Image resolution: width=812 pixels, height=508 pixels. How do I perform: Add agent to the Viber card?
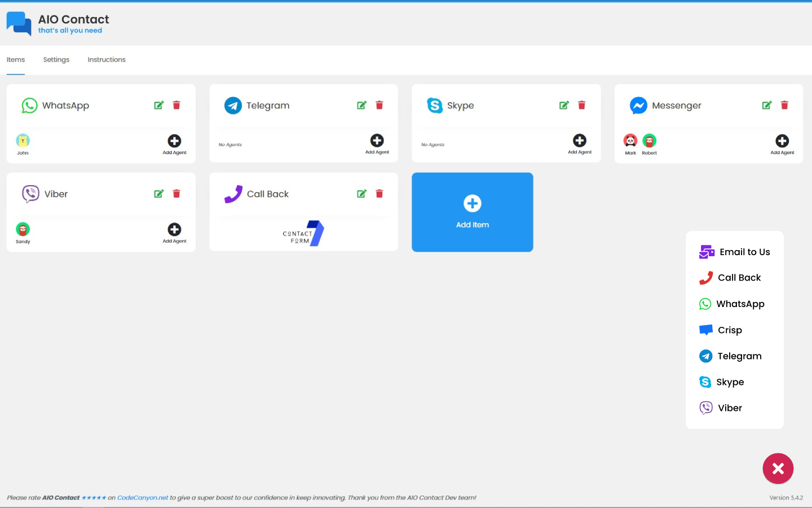(x=174, y=233)
